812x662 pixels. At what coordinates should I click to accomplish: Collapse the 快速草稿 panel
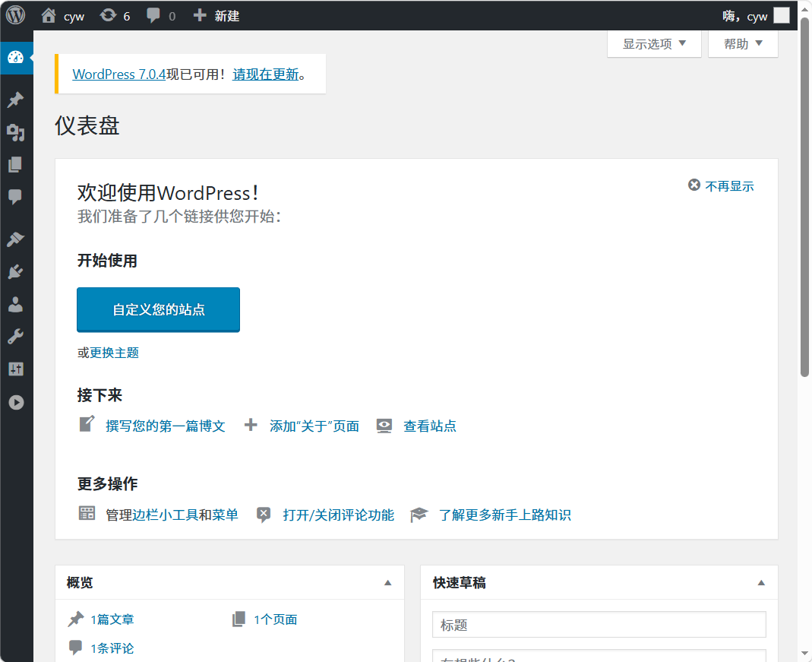click(x=761, y=583)
